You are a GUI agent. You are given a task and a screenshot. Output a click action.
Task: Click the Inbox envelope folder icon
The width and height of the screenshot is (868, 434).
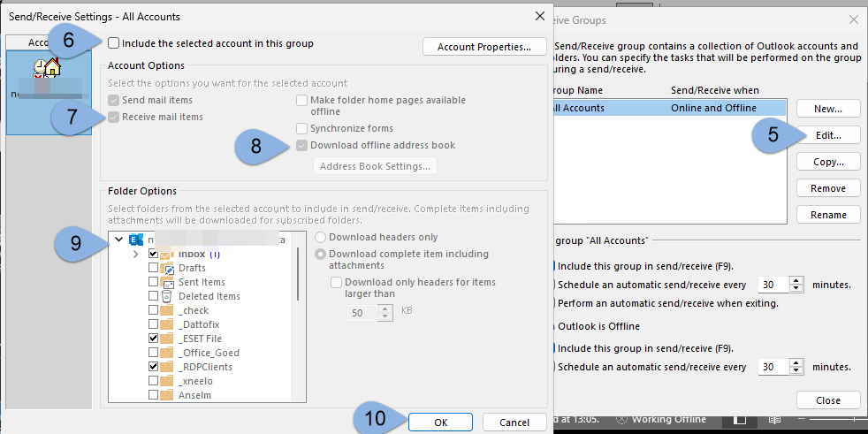click(x=167, y=254)
